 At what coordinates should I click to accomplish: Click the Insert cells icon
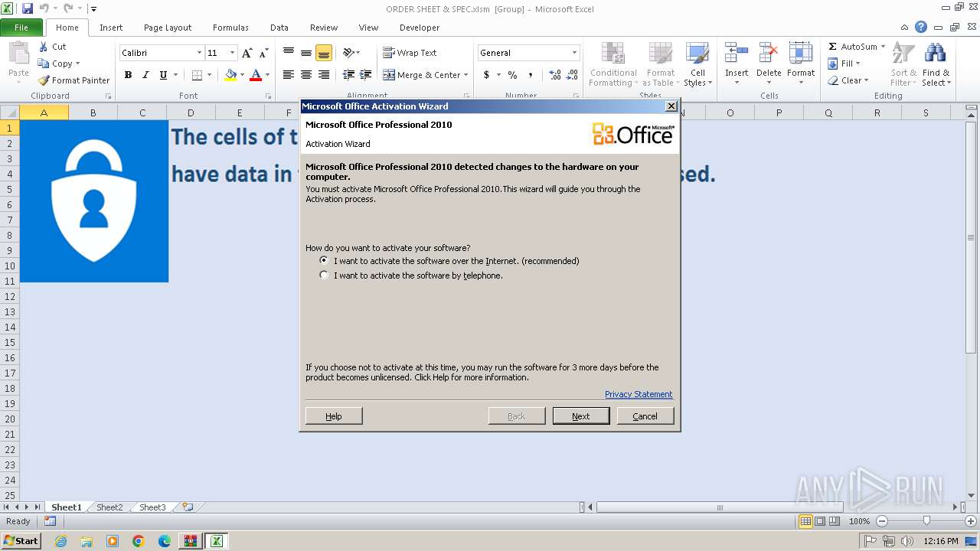click(737, 53)
